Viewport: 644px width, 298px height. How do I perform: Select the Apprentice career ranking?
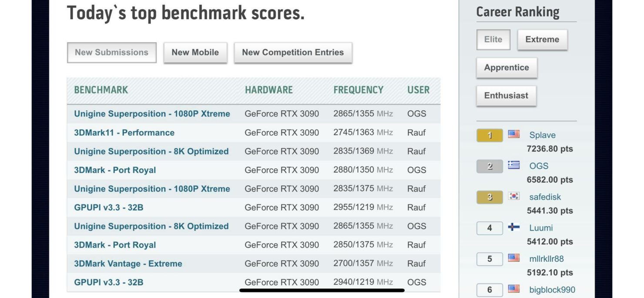pos(506,68)
